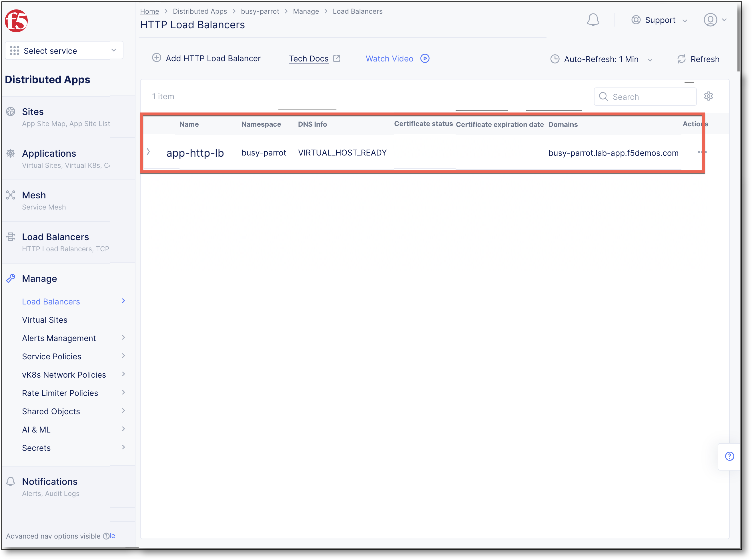
Task: Click the Watch Video play icon
Action: 425,58
